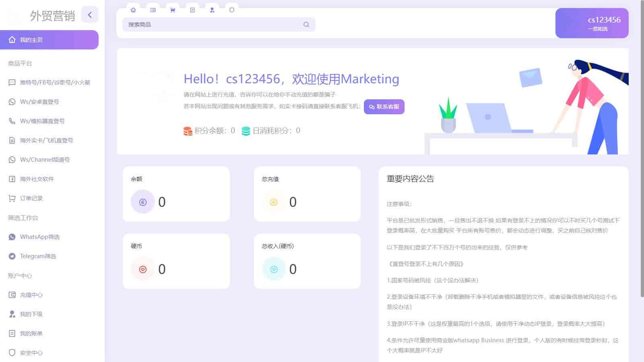The width and height of the screenshot is (644, 362).
Task: Click the magnifier search icon
Action: click(306, 25)
